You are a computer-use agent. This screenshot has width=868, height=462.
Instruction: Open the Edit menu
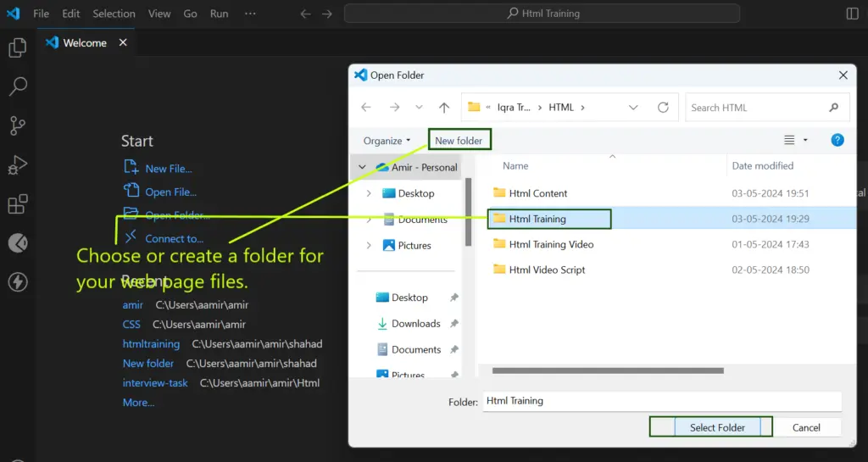[70, 14]
